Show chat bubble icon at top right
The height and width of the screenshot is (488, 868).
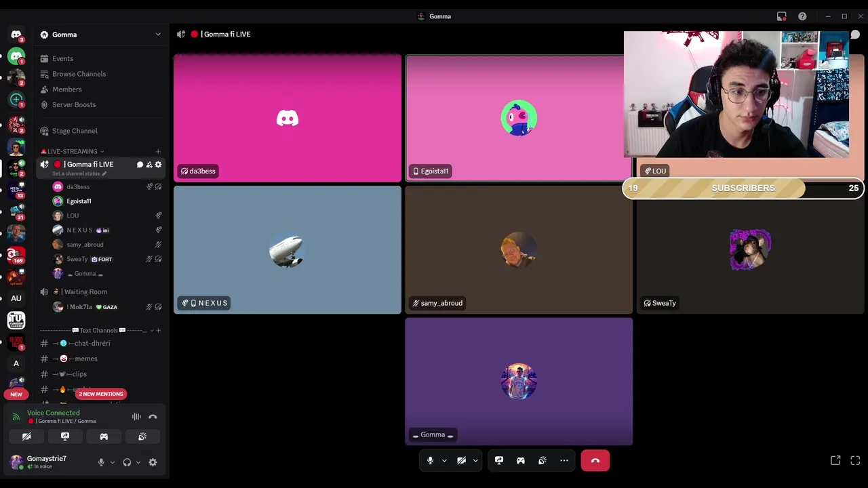tap(855, 35)
